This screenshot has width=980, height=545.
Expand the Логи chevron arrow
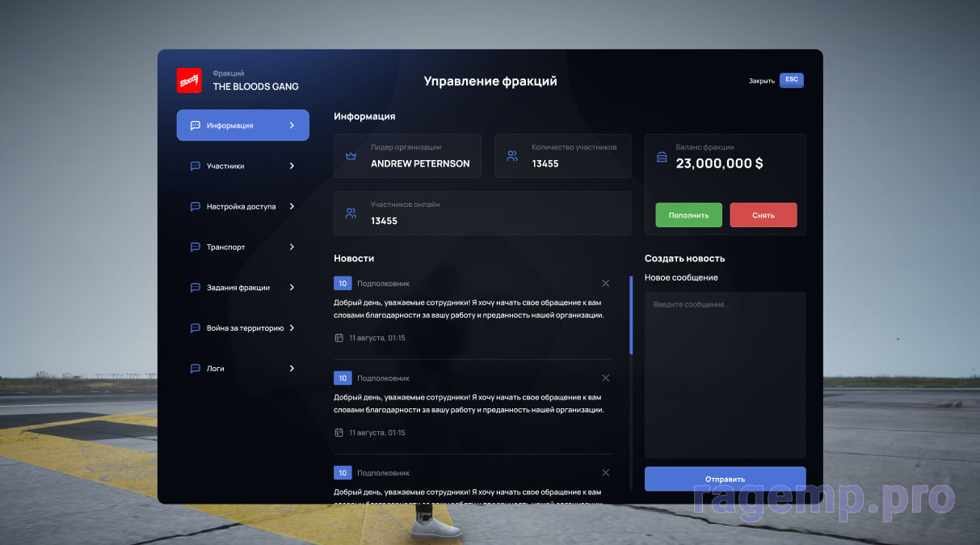click(292, 368)
